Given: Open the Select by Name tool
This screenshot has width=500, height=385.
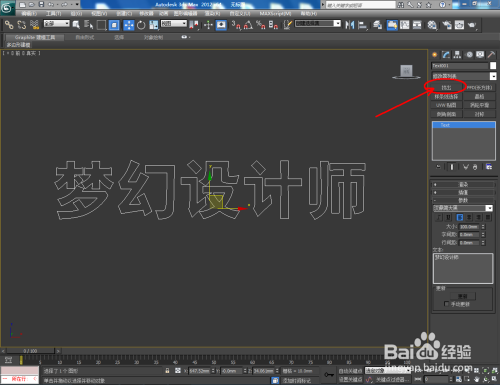Looking at the screenshot, I should (89, 25).
